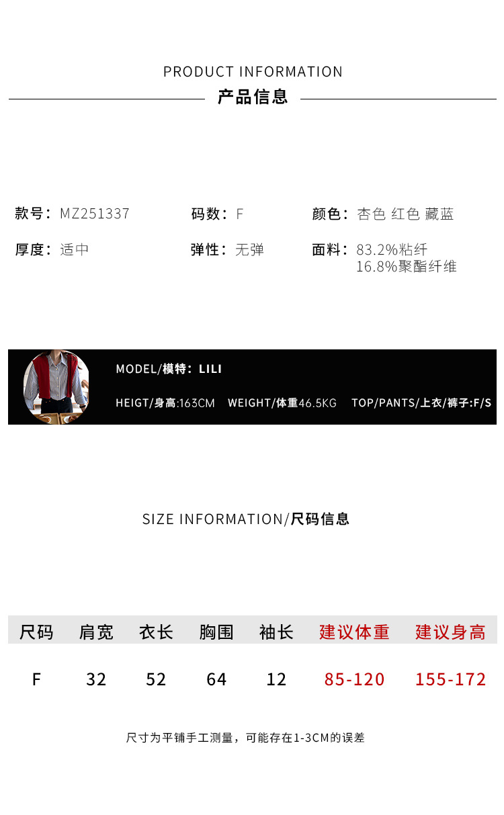Click the HEIGT/身高 163CM text
This screenshot has height=815, width=504.
point(165,403)
